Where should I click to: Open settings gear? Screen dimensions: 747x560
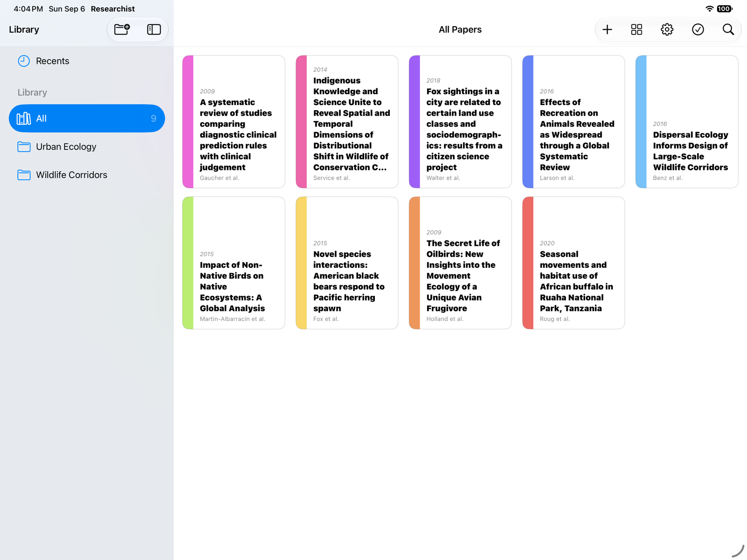tap(667, 29)
